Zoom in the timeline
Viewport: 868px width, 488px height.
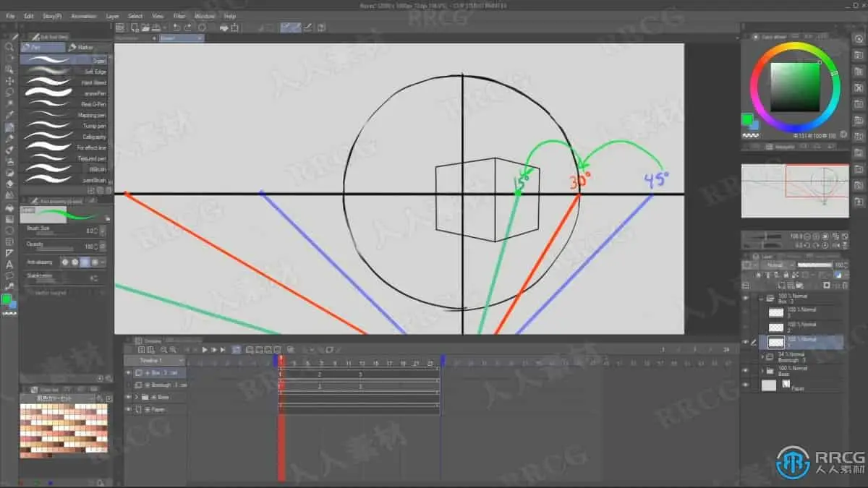point(174,349)
